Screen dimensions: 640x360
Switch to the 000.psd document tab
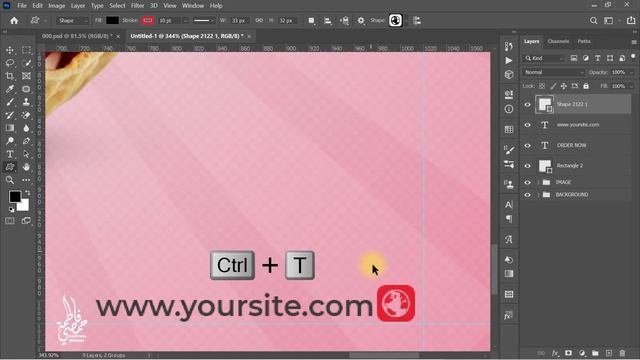[x=77, y=36]
